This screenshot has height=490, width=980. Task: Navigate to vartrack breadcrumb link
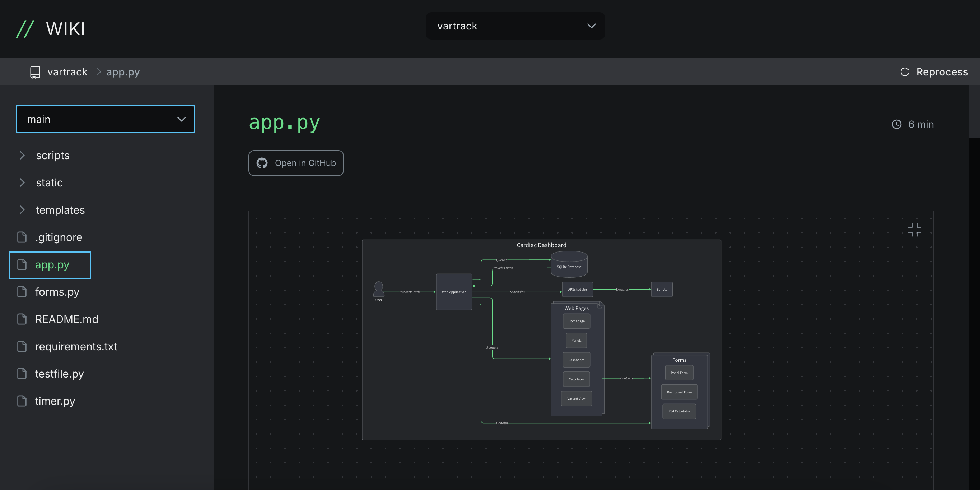(67, 71)
